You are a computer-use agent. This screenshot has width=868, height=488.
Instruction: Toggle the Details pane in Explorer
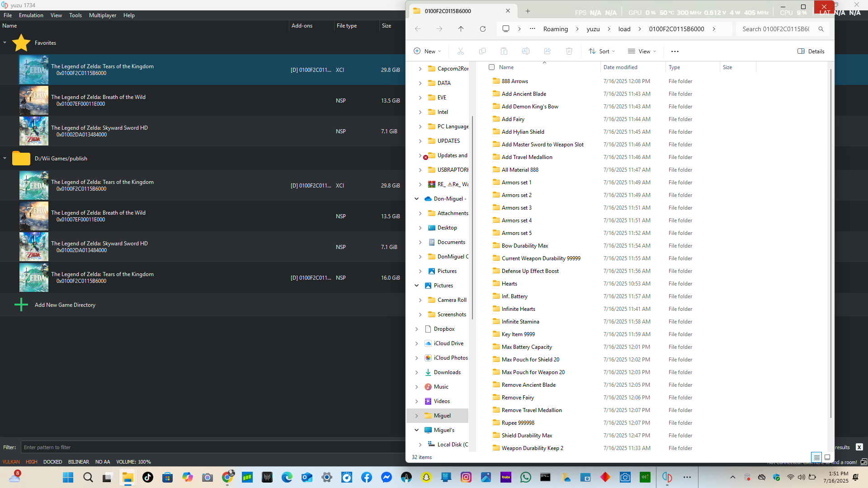[x=811, y=52]
